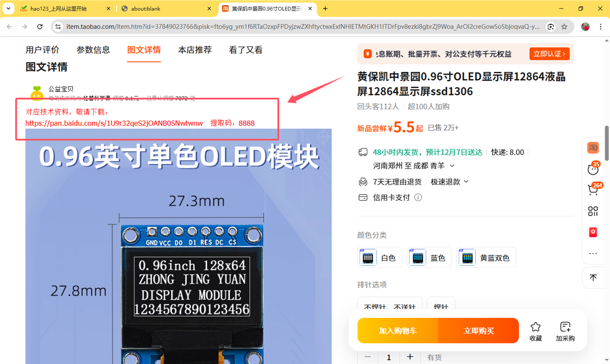Open the customer service icon with 35 badge
Screen dimensions: 610x364
coord(593,169)
